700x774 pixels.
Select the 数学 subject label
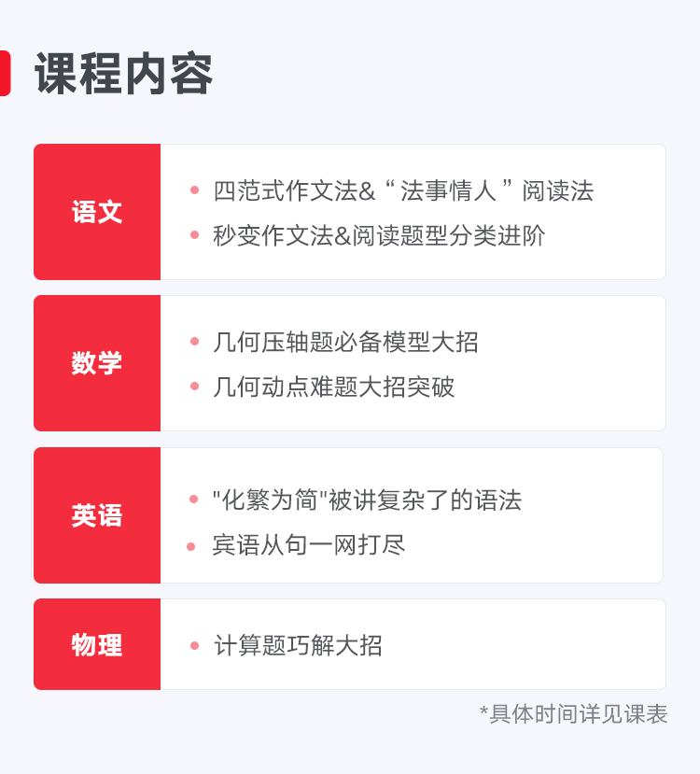coord(97,363)
